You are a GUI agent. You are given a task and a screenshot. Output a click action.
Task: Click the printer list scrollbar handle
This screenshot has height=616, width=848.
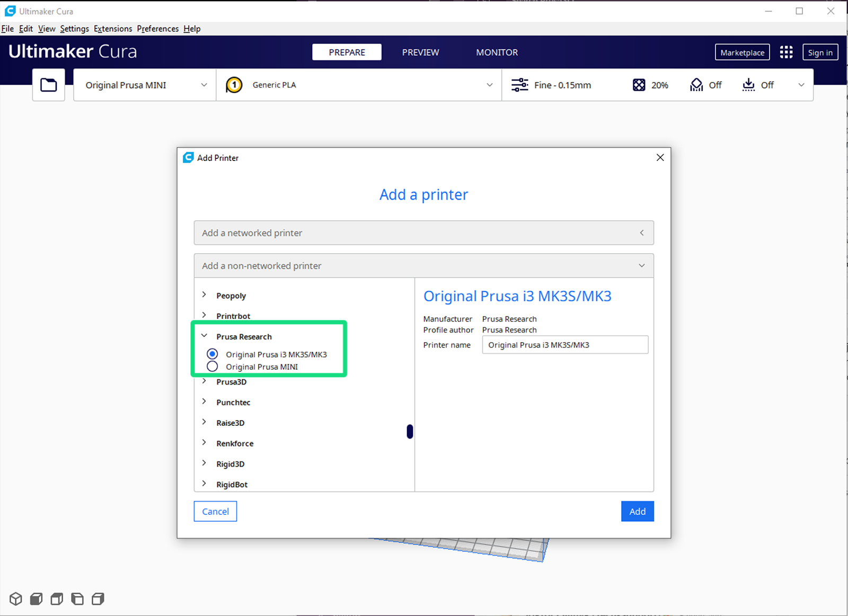coord(410,432)
